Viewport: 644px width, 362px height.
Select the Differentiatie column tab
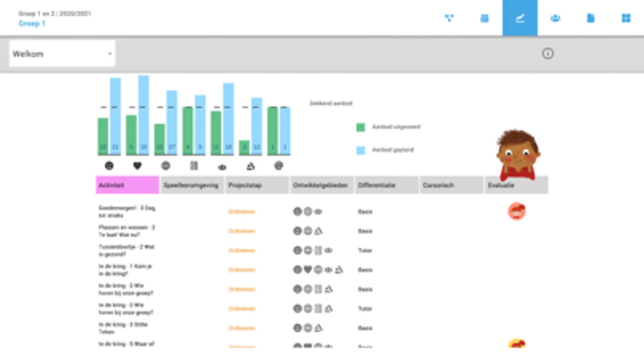click(x=387, y=185)
